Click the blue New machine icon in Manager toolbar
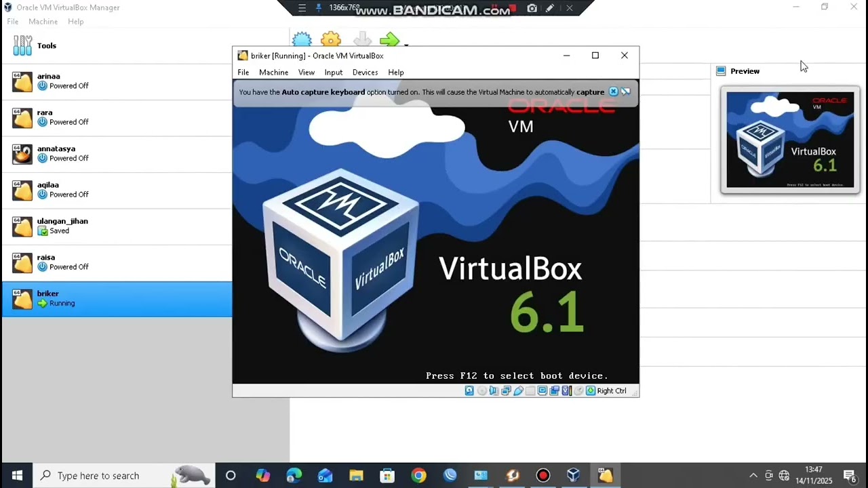868x488 pixels. [x=302, y=40]
